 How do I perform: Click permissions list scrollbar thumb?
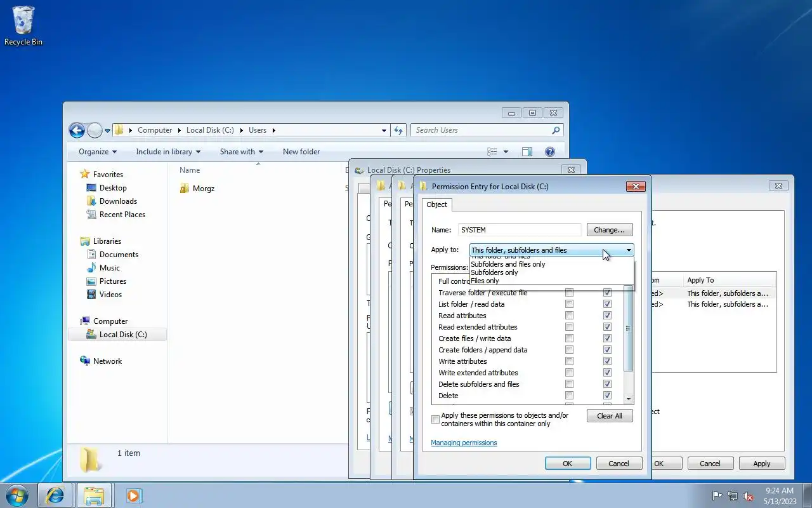(x=628, y=328)
